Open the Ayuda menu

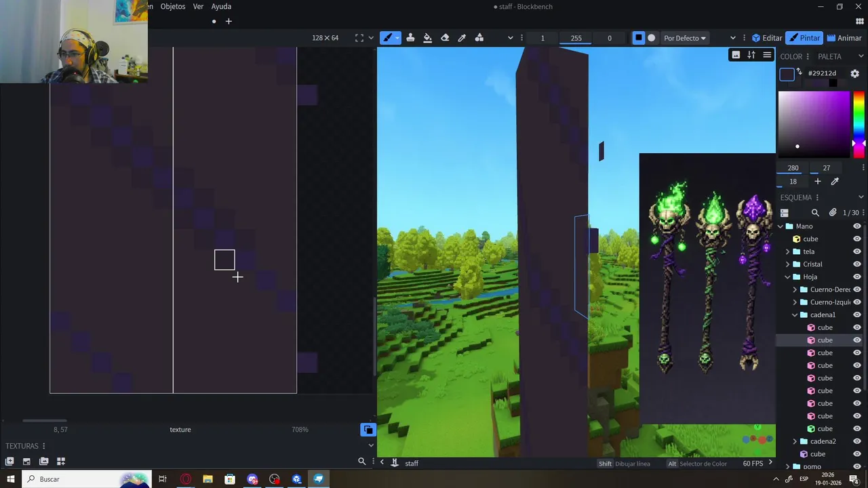coord(221,6)
